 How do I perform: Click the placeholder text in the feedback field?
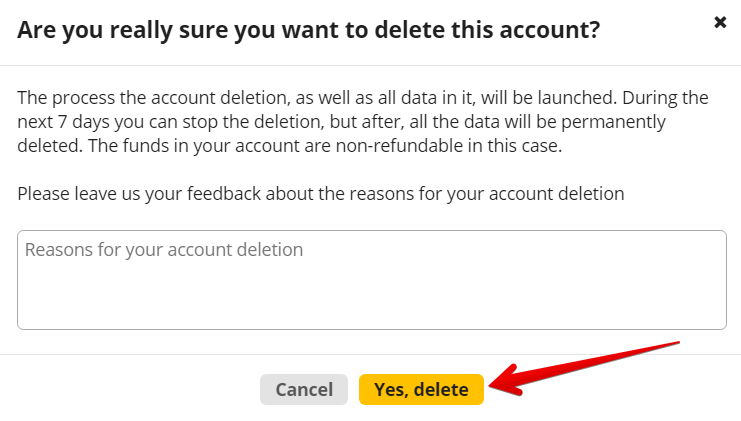(164, 249)
